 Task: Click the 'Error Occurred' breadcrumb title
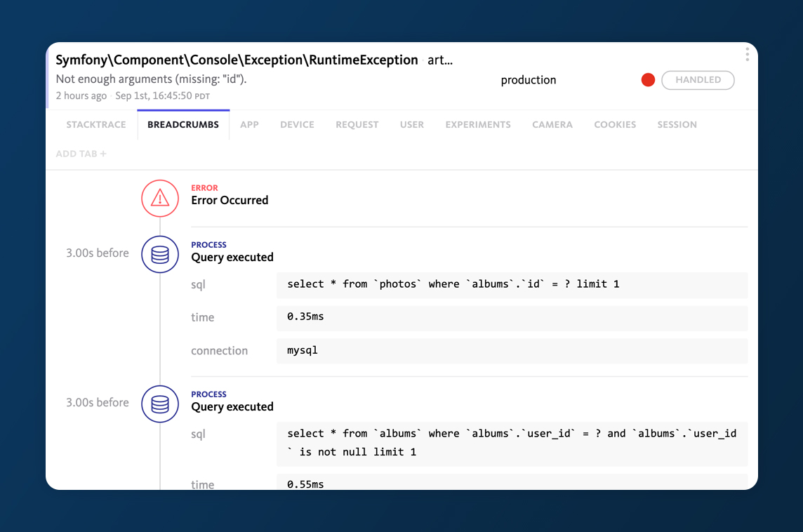[230, 200]
